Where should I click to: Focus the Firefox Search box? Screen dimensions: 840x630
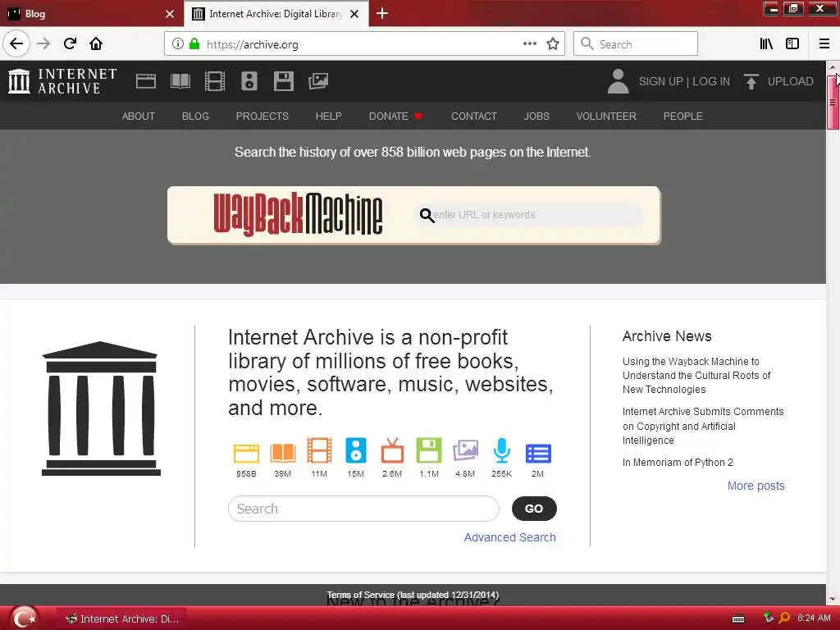tap(636, 43)
